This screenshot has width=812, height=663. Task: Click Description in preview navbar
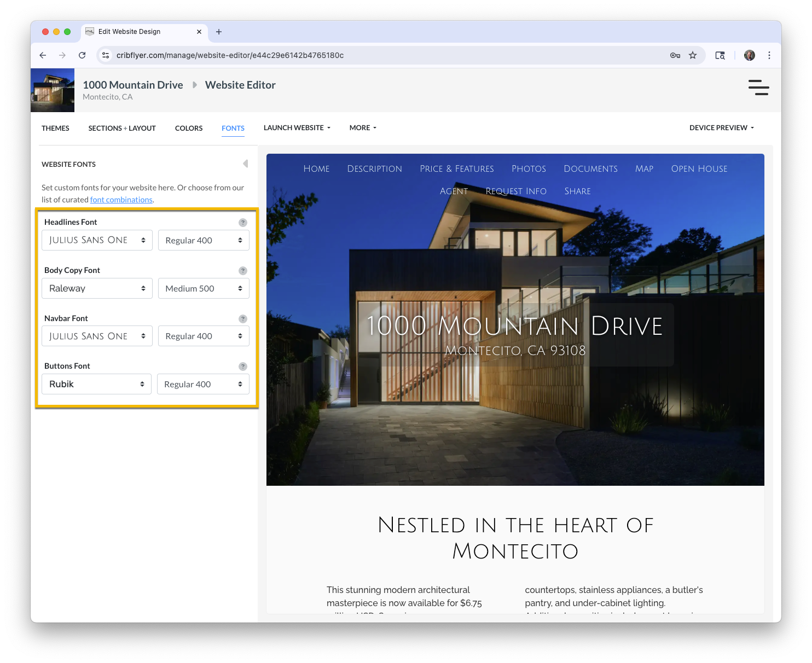(375, 168)
